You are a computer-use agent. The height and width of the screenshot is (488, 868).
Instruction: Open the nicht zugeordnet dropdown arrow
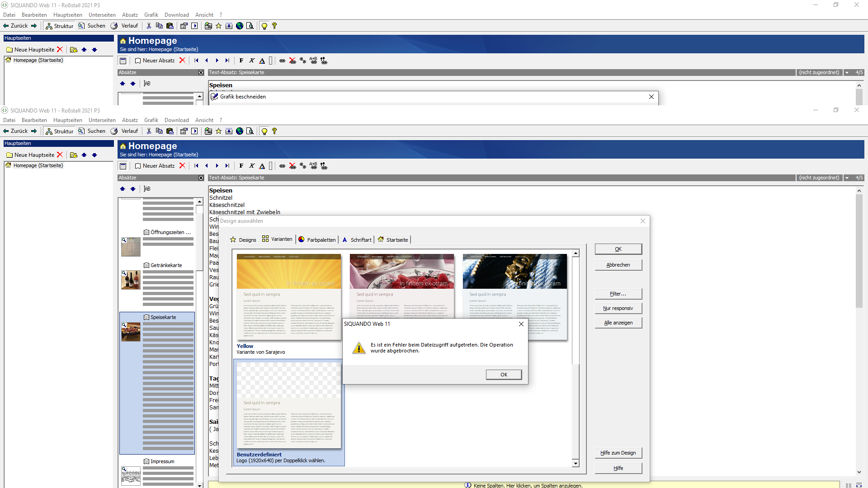(x=847, y=178)
